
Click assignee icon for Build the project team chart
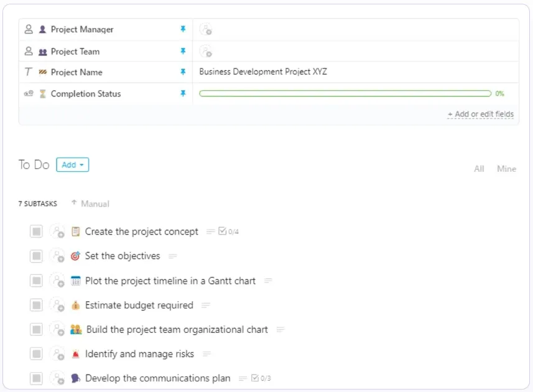(57, 329)
